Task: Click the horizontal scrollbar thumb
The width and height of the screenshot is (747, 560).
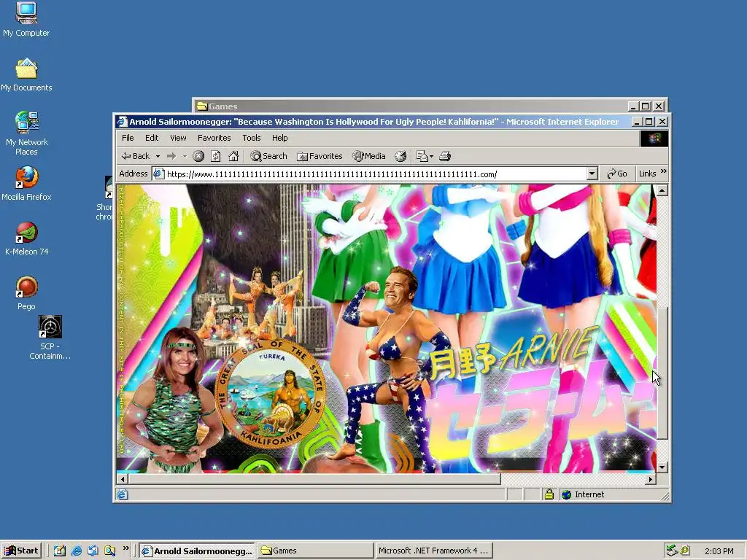Action: pos(314,479)
